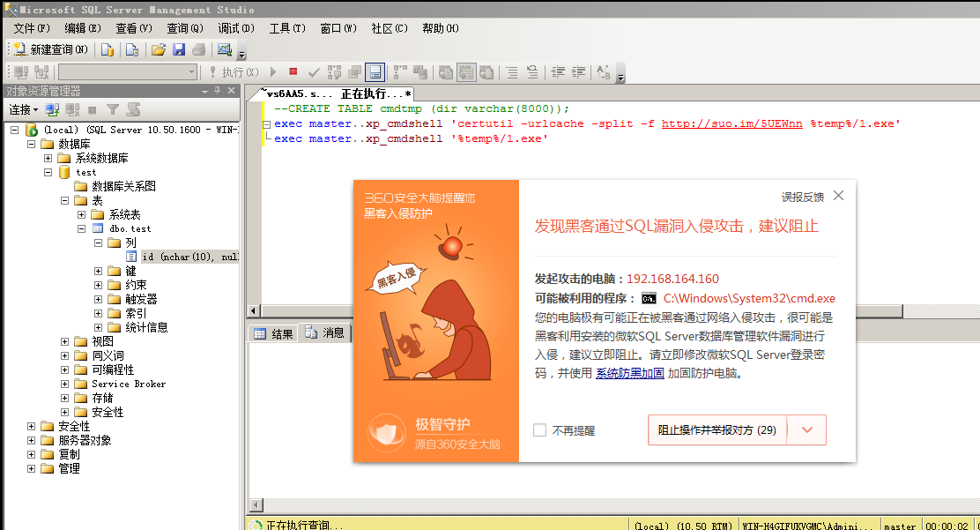Viewport: 980px width, 530px height.
Task: Switch to the 消息 messages tab
Action: (324, 332)
